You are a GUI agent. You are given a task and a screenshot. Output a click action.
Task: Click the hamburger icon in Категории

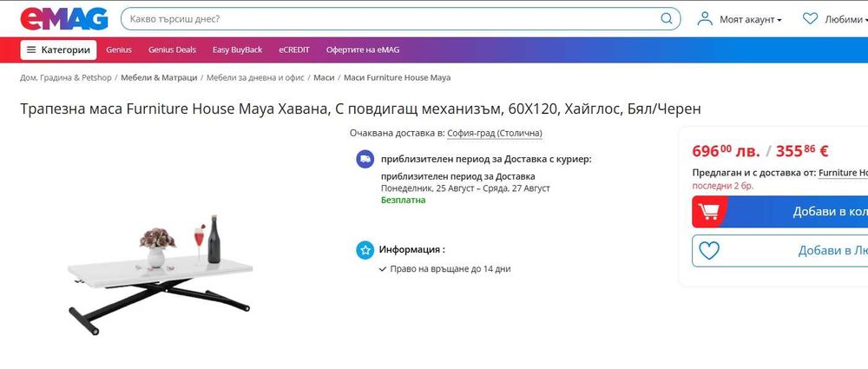point(31,49)
